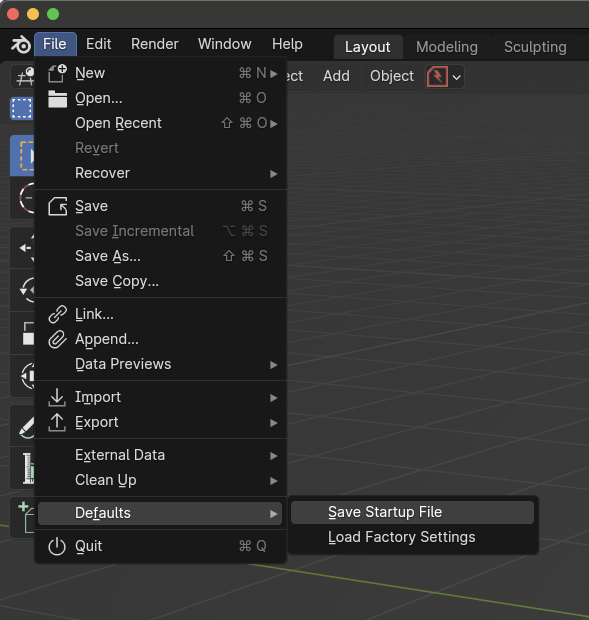The image size is (589, 620).
Task: Click the Open folder icon
Action: [x=57, y=98]
